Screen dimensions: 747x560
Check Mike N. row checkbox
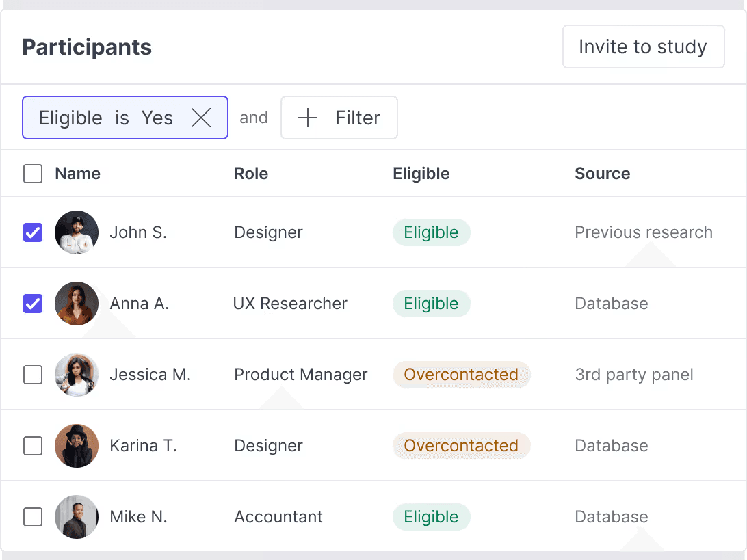tap(33, 517)
